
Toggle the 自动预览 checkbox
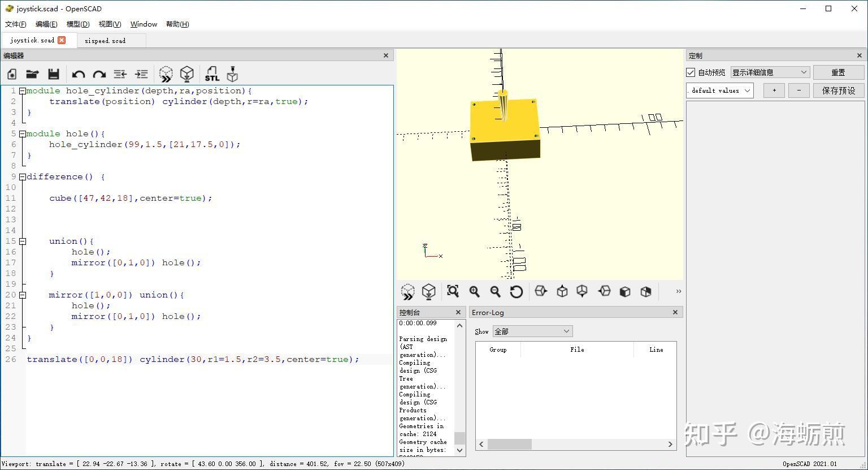coord(691,72)
